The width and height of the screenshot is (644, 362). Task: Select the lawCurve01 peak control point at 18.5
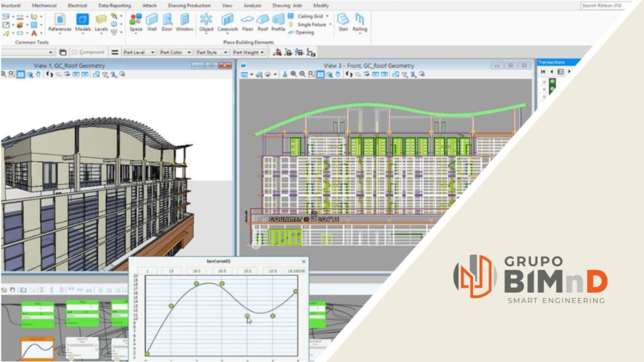[196, 283]
